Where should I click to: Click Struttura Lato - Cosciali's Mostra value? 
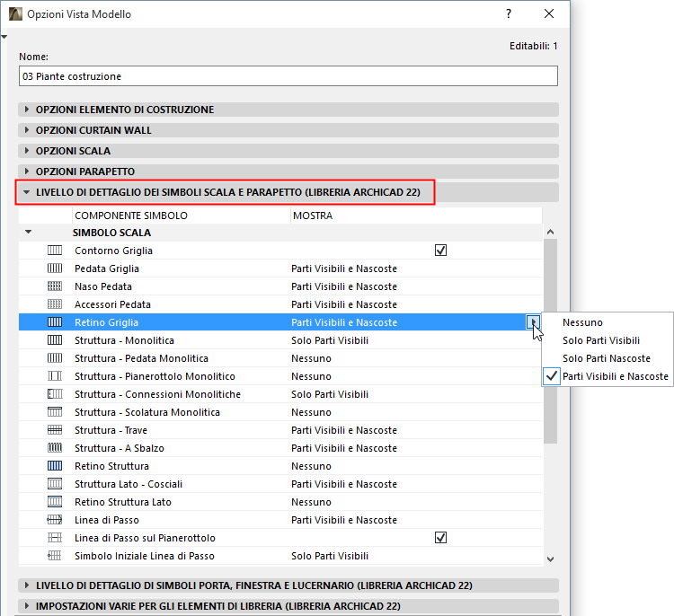coord(344,484)
